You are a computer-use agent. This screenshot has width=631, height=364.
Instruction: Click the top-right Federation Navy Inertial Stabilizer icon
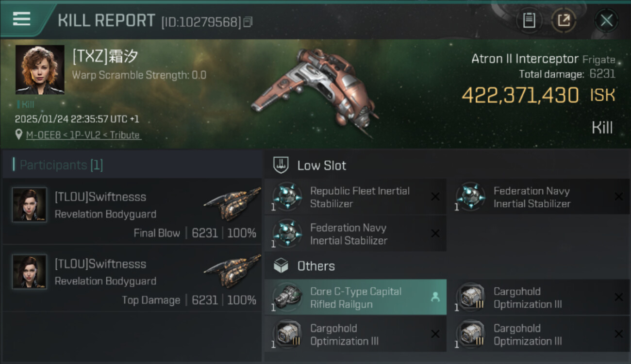pyautogui.click(x=471, y=197)
